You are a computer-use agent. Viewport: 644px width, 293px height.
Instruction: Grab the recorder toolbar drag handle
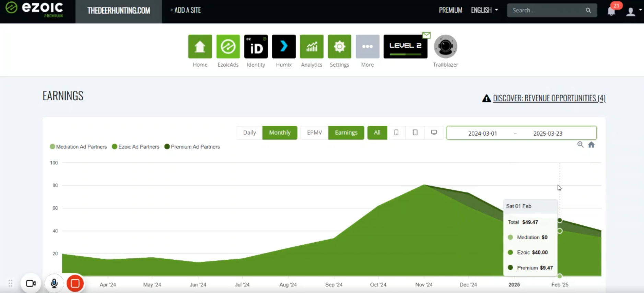tap(10, 283)
